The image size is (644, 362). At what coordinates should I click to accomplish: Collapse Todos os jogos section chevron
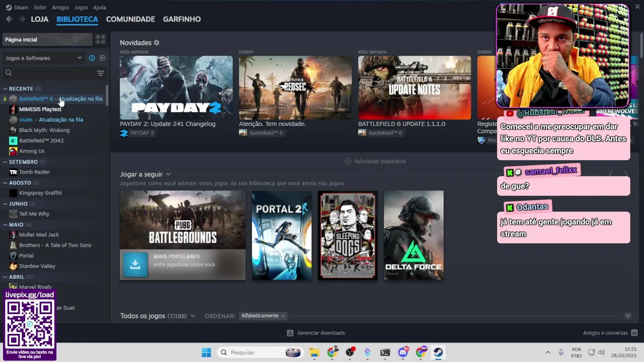(627, 316)
